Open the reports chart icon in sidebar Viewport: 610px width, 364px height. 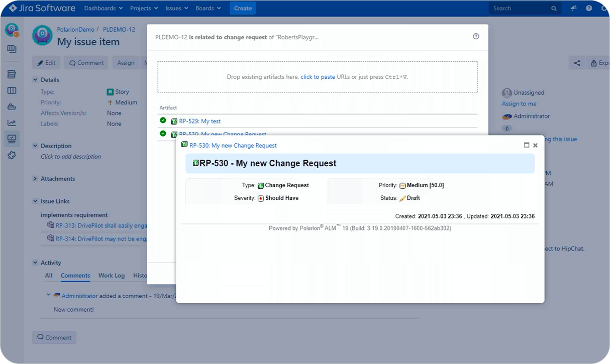12,123
